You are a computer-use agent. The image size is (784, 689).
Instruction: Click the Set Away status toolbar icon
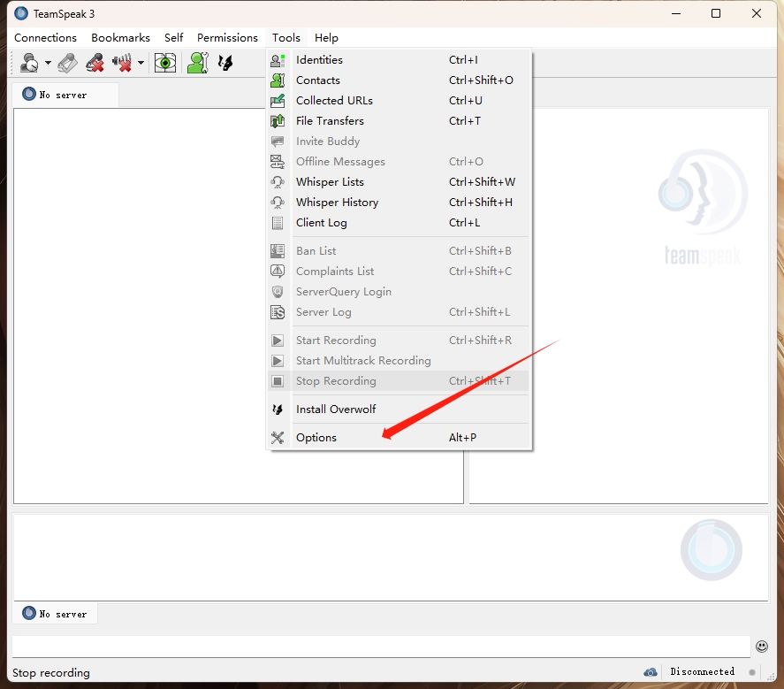[29, 63]
